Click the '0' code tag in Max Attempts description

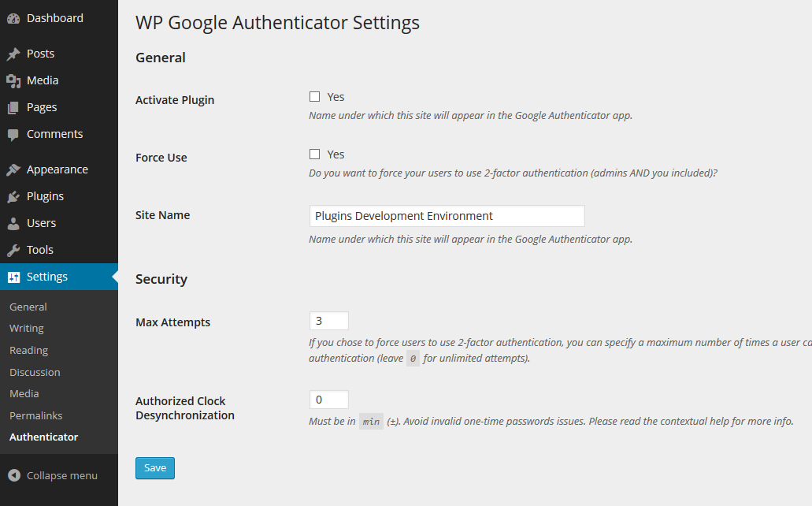[413, 359]
